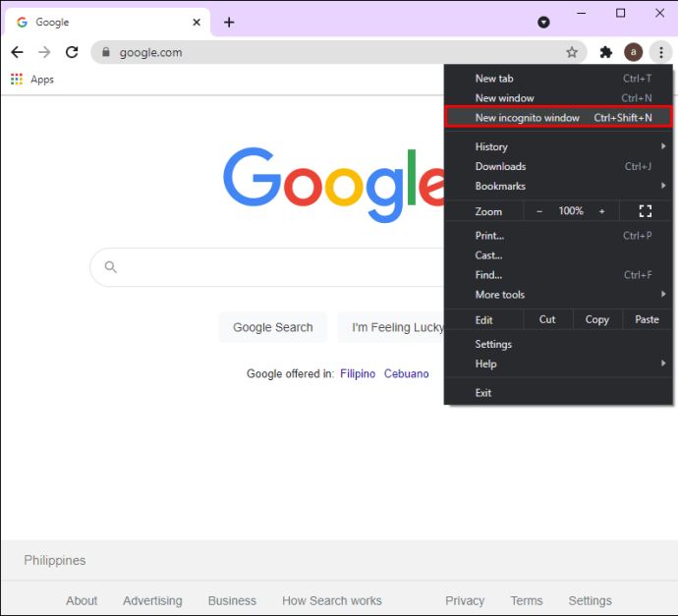This screenshot has width=678, height=616.
Task: Choose Find... in the menu
Action: (558, 275)
